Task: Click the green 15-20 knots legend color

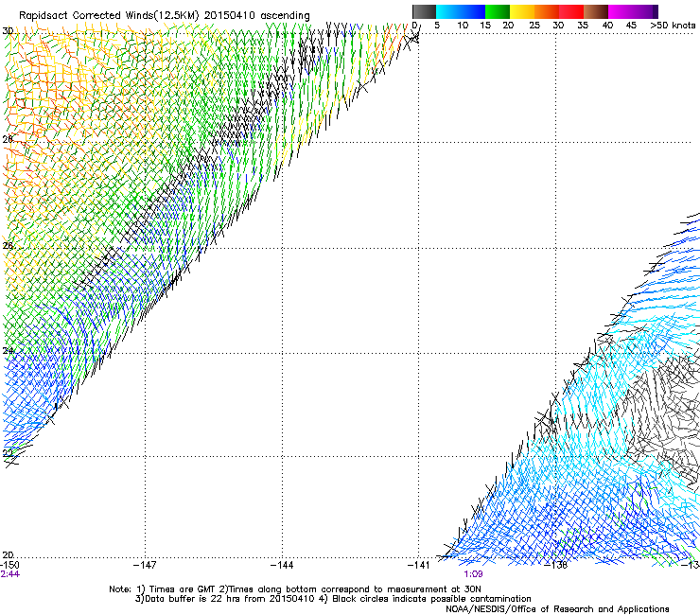Action: point(498,11)
